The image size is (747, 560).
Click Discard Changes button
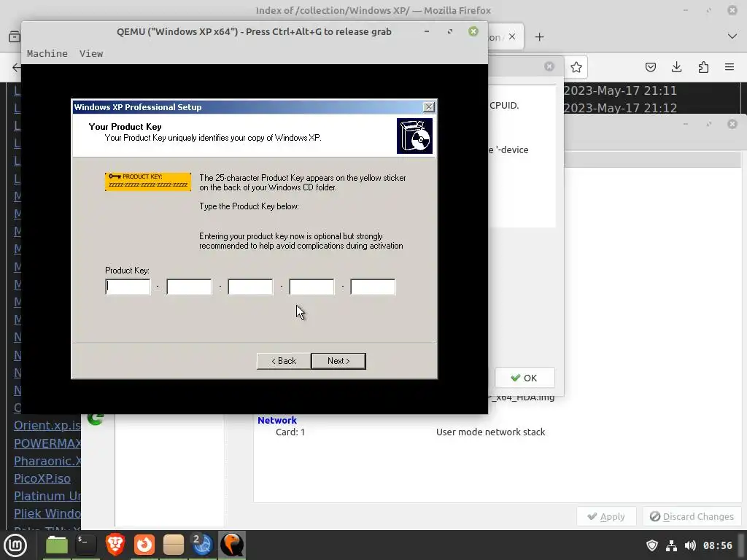pyautogui.click(x=692, y=517)
